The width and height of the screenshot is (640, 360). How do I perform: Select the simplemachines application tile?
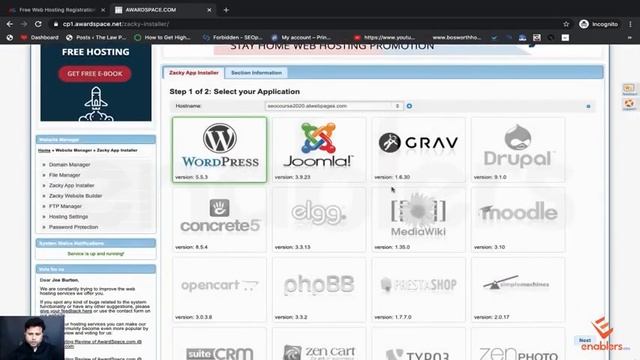coord(518,289)
